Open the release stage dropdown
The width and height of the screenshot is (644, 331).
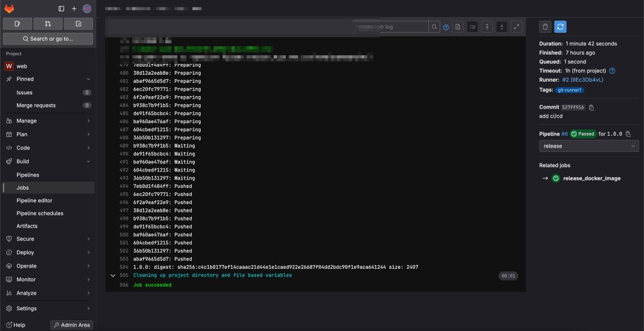click(589, 146)
